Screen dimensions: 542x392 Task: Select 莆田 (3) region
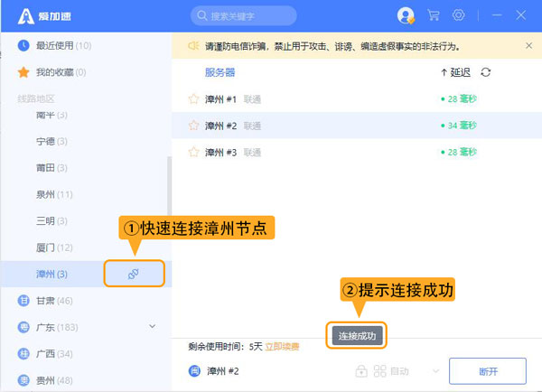51,168
